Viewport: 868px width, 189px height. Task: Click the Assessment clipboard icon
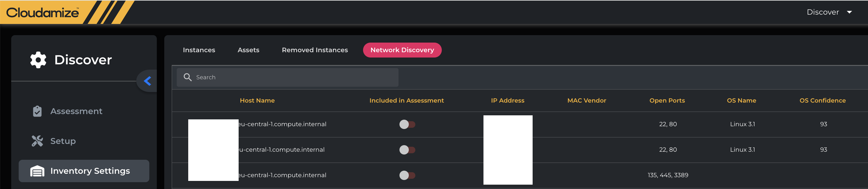(37, 111)
